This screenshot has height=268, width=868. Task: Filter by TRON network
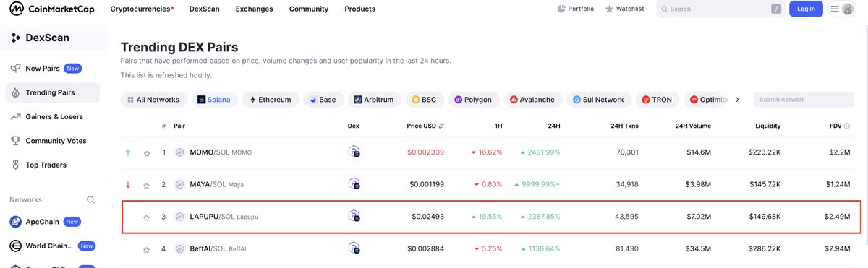tap(657, 100)
